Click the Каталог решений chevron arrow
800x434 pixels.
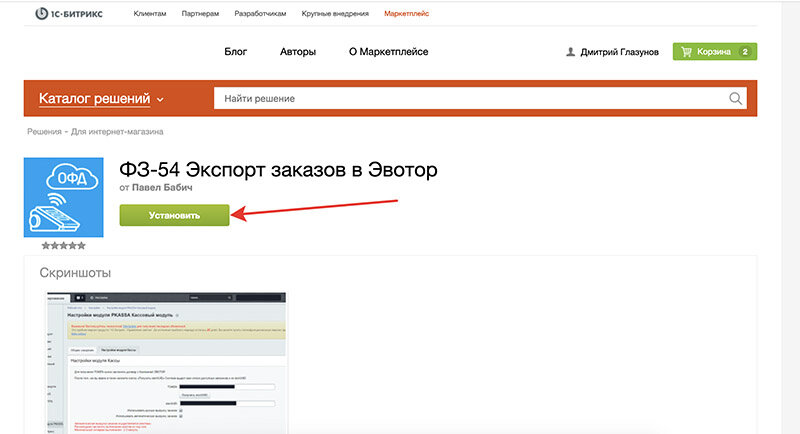pyautogui.click(x=160, y=100)
